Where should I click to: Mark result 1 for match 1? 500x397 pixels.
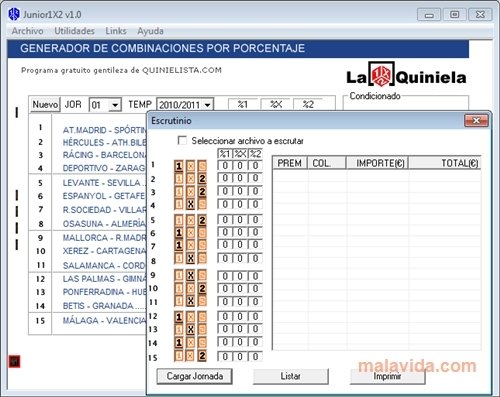[179, 166]
